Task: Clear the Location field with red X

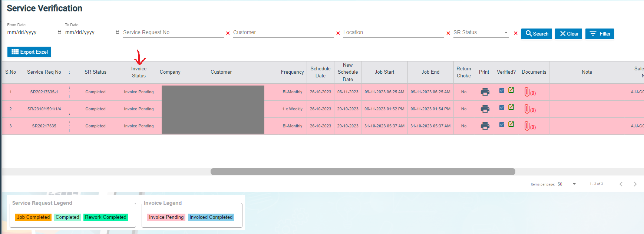Action: [448, 33]
